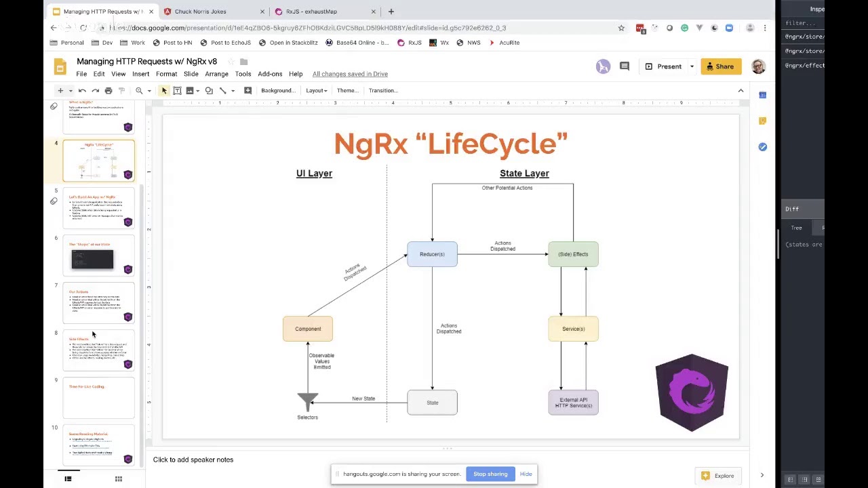Select the line tool
Viewport: 868px width, 488px height.
[222, 91]
